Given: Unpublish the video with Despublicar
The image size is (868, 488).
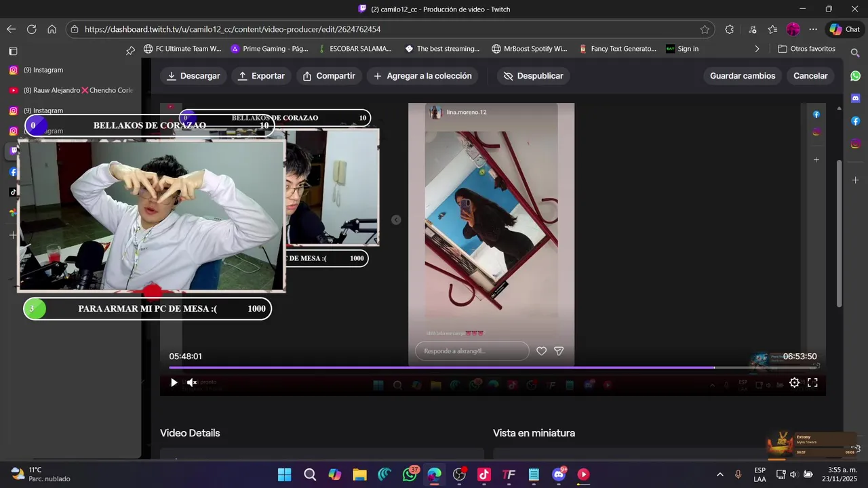Looking at the screenshot, I should [533, 76].
